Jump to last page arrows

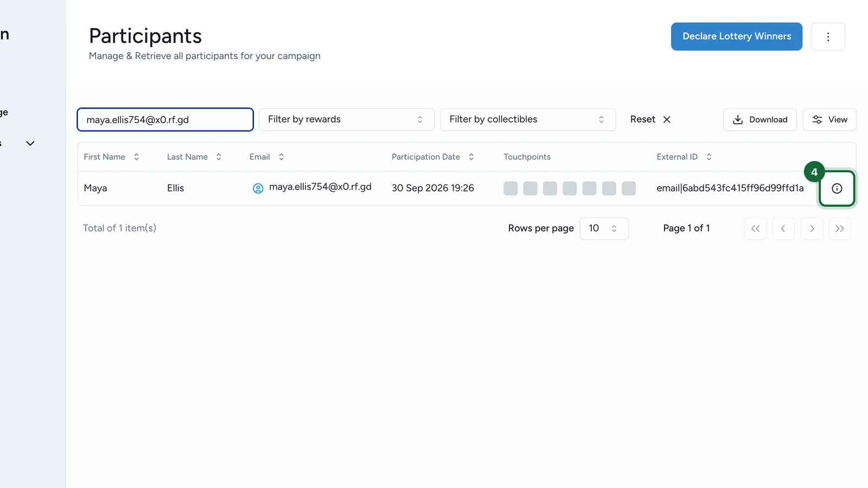[x=840, y=228]
